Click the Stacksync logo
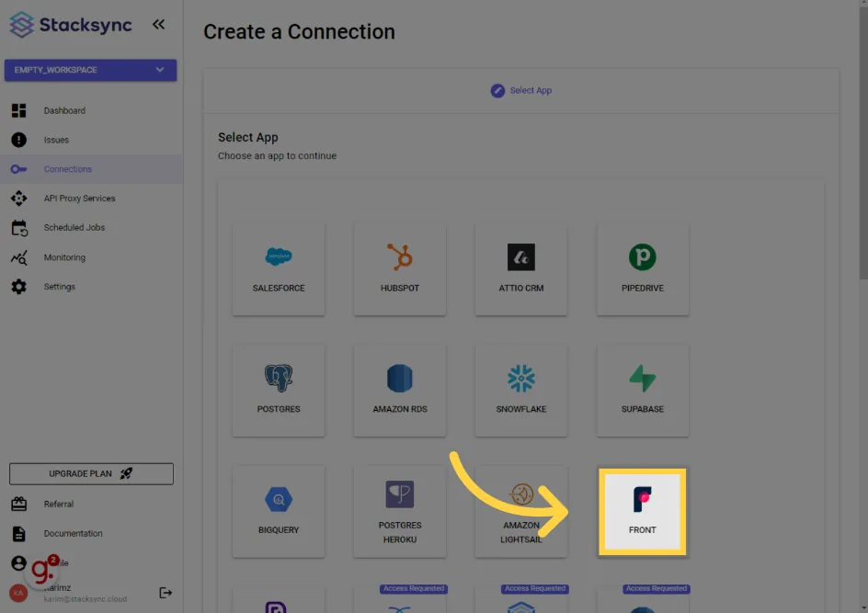Screen dimensions: 868x613 coord(71,24)
